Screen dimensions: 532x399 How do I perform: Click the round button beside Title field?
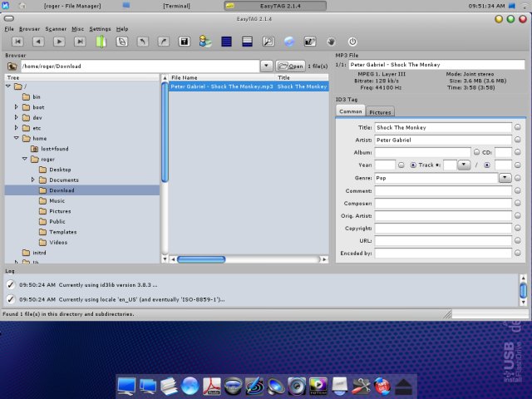517,128
